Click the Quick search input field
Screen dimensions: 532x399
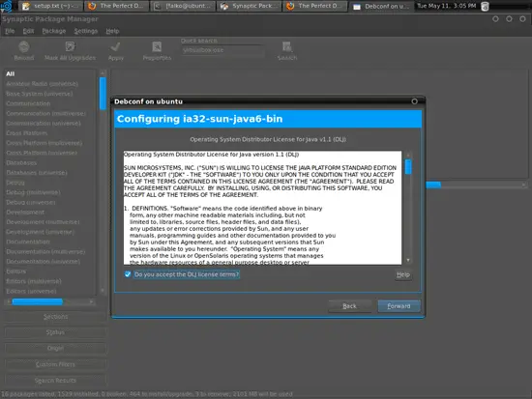[222, 50]
